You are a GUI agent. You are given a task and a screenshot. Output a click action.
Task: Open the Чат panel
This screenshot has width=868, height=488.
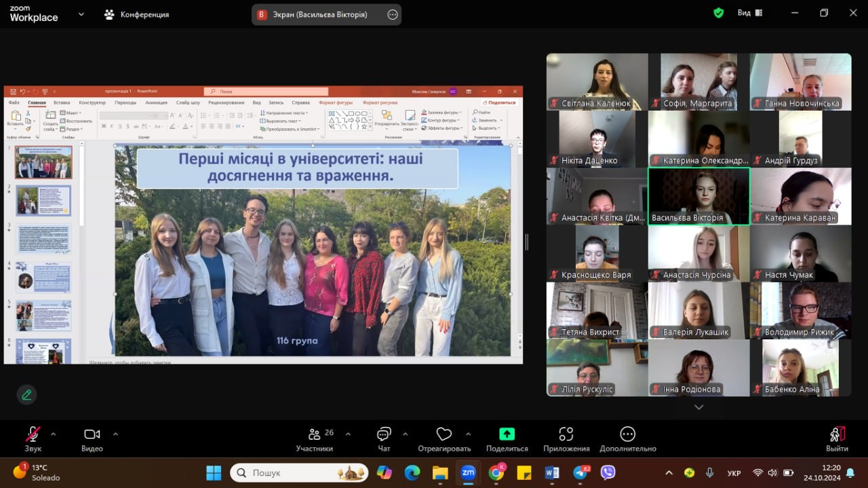(384, 439)
